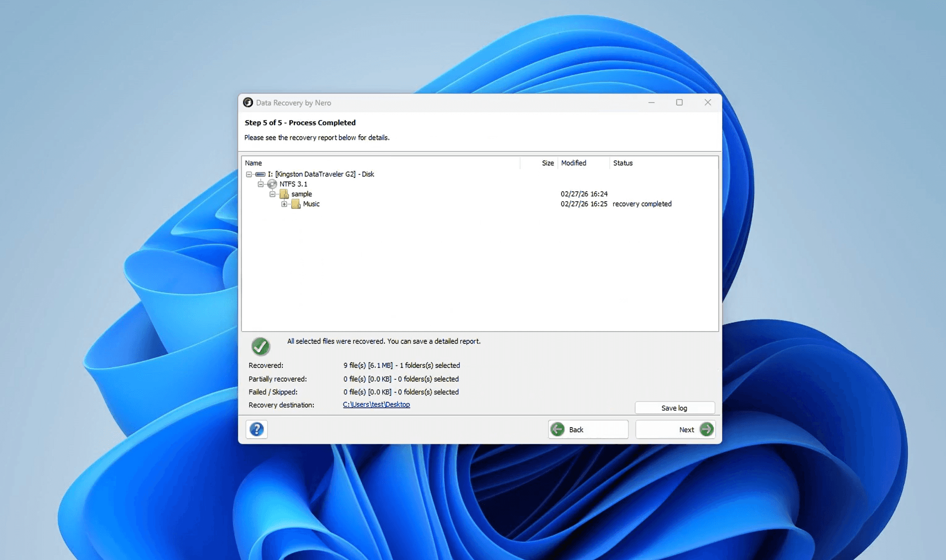This screenshot has width=946, height=560.
Task: Sort by the Status column header
Action: pos(623,163)
